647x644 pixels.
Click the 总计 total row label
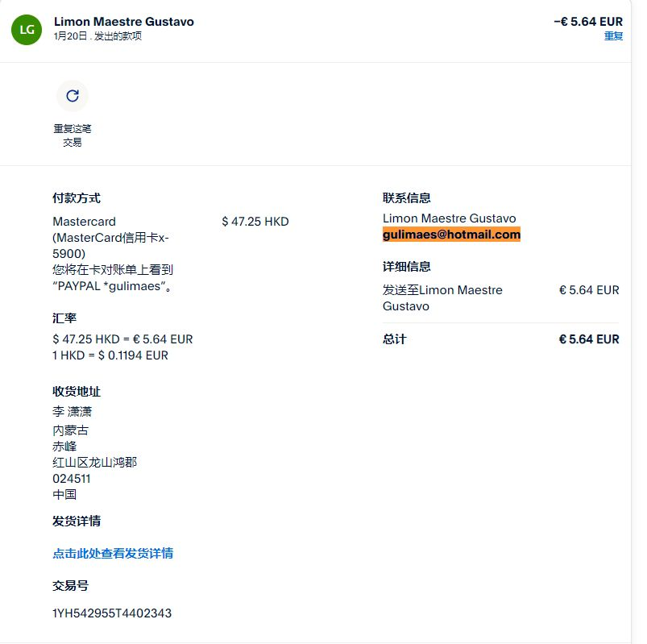(x=395, y=339)
